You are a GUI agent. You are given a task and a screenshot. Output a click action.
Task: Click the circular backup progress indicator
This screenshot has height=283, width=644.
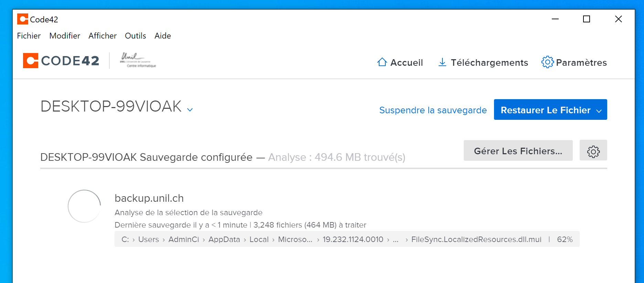[x=84, y=206]
